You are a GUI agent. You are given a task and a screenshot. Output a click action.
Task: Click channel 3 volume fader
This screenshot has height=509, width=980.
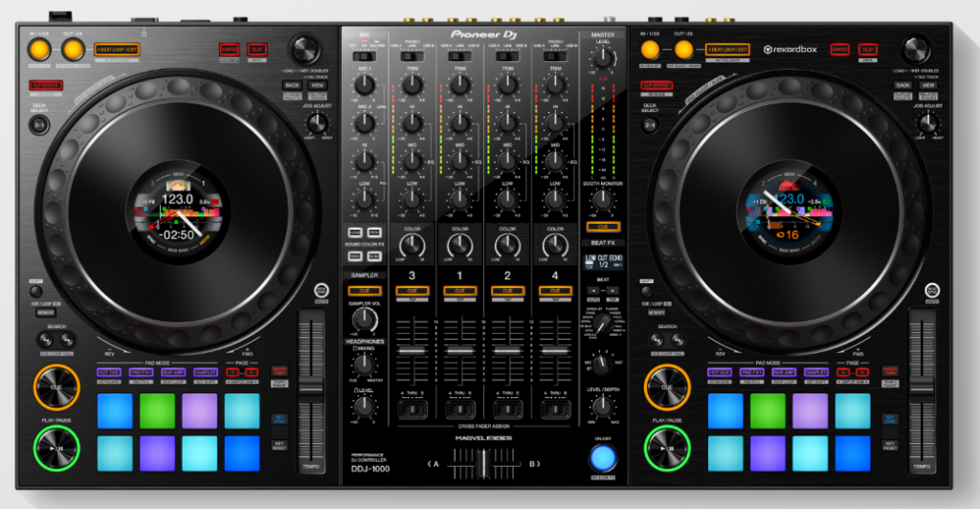click(x=412, y=352)
